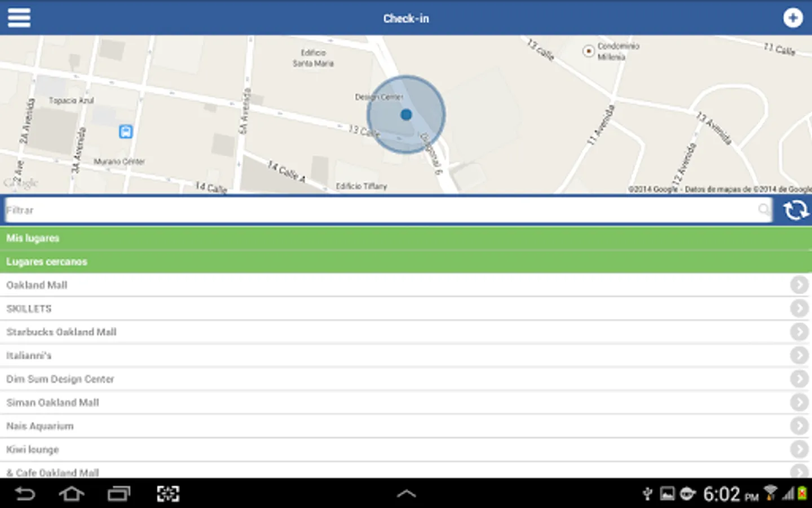The image size is (812, 508).
Task: Collapse the Lugares cercanos section
Action: point(406,262)
